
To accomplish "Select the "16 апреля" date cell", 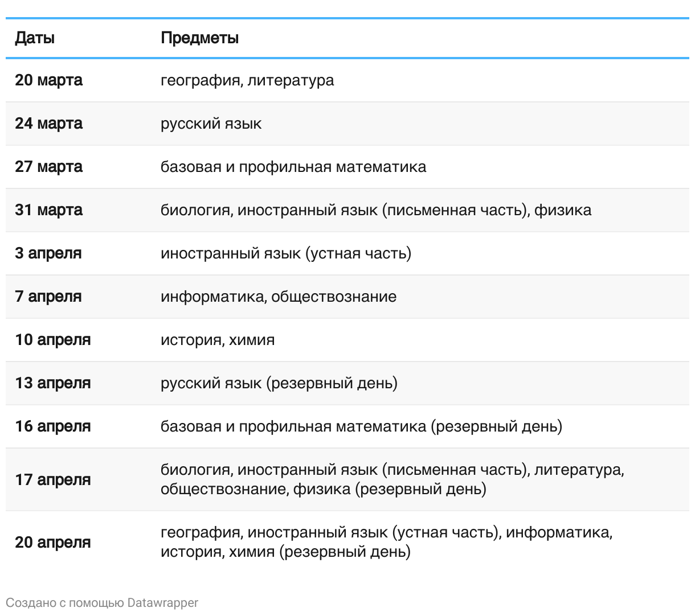I will pyautogui.click(x=52, y=426).
